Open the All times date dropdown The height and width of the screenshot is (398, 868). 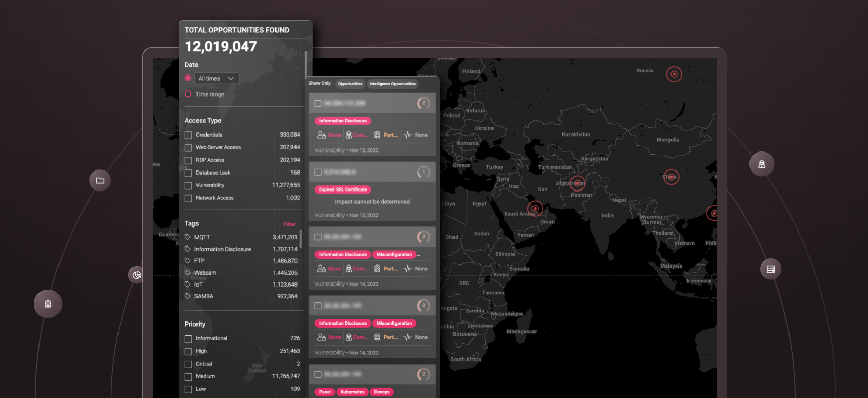(x=216, y=78)
